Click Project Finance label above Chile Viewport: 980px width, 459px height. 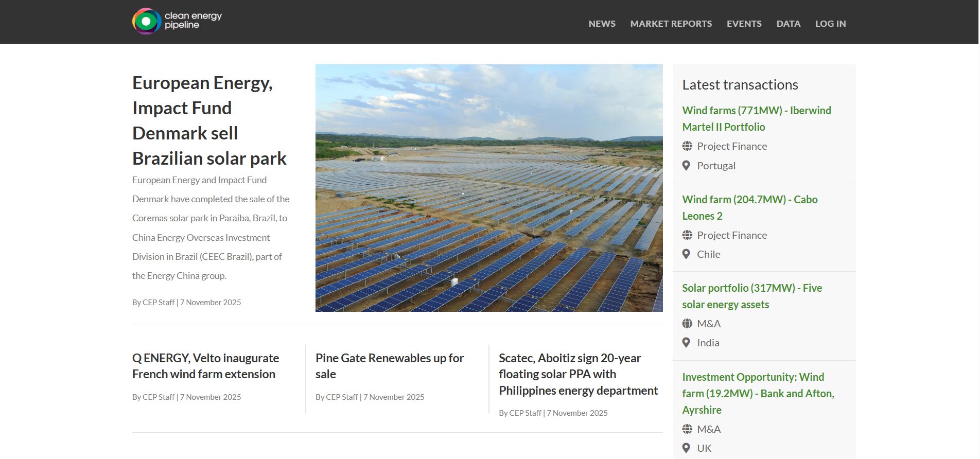click(732, 235)
